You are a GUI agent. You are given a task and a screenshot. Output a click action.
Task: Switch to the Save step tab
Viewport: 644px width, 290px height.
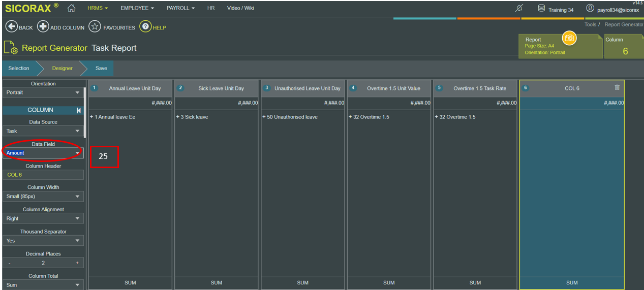pos(101,68)
